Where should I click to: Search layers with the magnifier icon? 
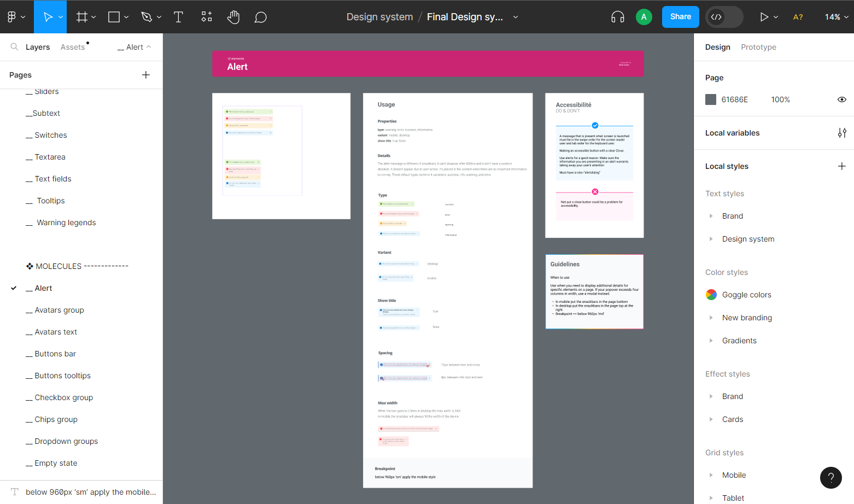coord(14,47)
